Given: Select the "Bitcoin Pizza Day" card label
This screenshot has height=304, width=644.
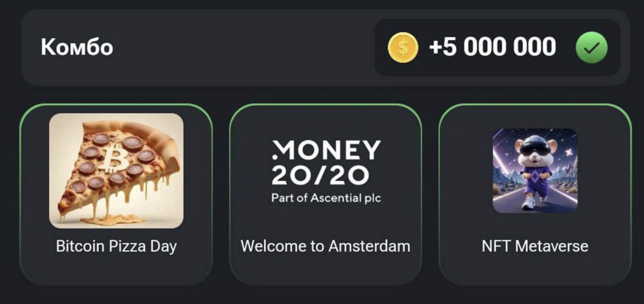Looking at the screenshot, I should pos(116,246).
